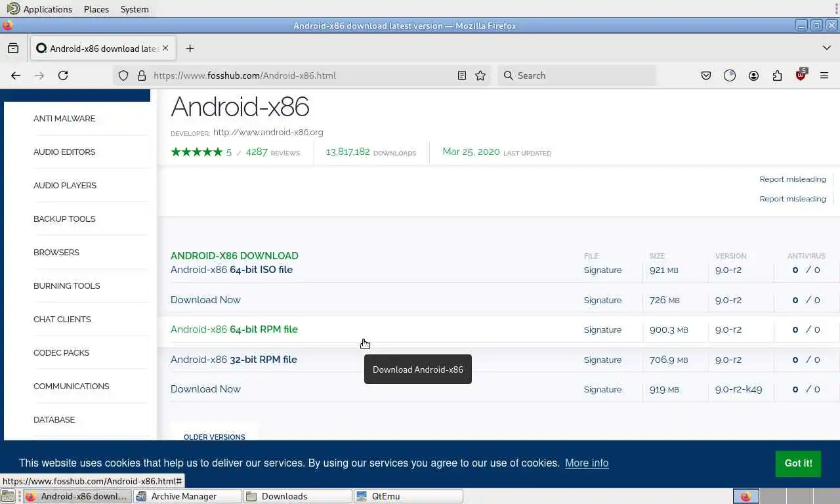The height and width of the screenshot is (504, 840).
Task: Reload the page with the refresh icon
Action: (x=63, y=75)
